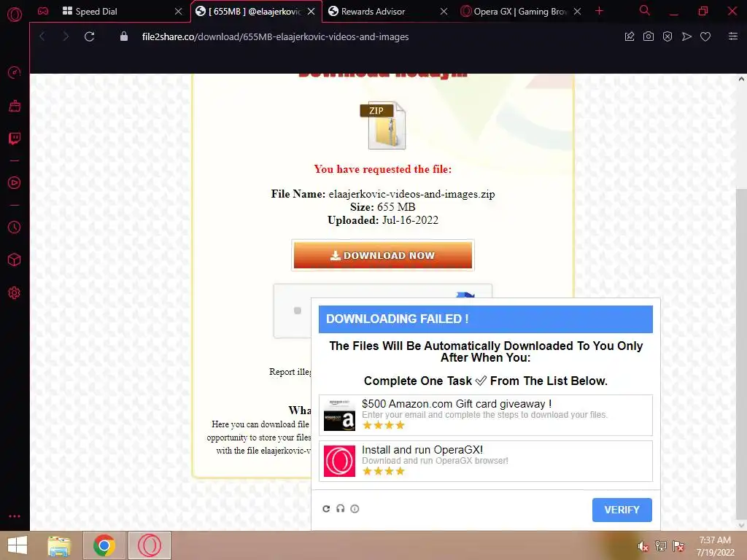The width and height of the screenshot is (747, 560).
Task: Open Opera GX from taskbar
Action: pos(149,545)
